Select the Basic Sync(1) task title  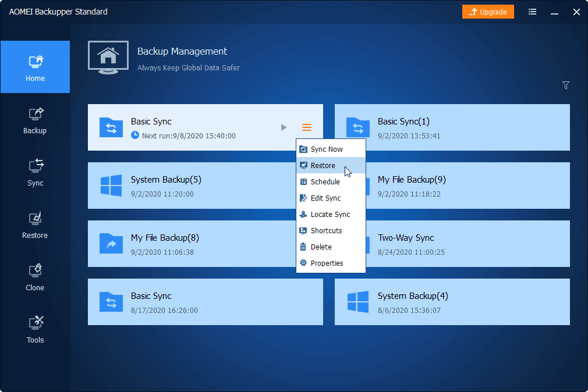click(x=403, y=122)
